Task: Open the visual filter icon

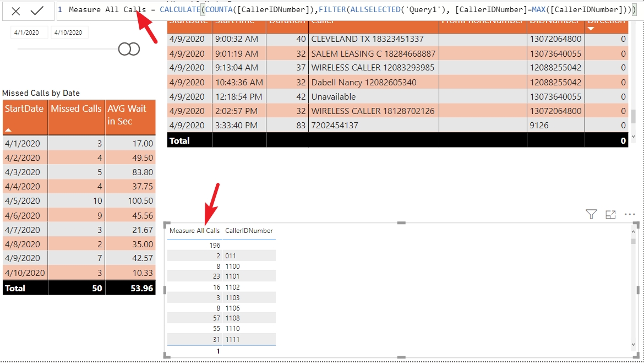Action: [591, 214]
